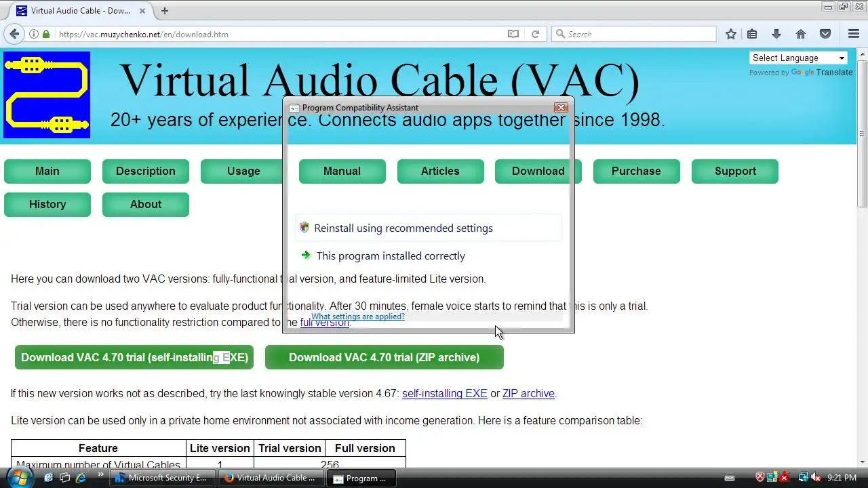Save page to Pocket icon
This screenshot has width=868, height=488.
click(825, 34)
